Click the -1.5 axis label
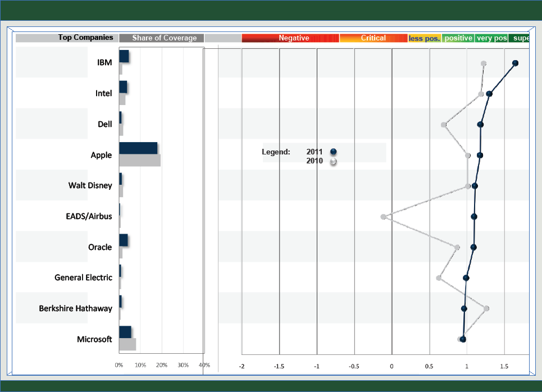Screen dimensions: 542x392 pos(279,366)
